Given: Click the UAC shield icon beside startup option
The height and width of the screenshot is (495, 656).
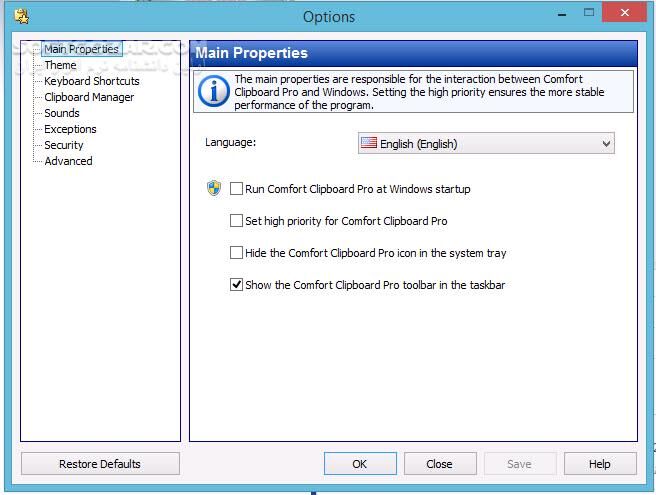Looking at the screenshot, I should pos(214,188).
